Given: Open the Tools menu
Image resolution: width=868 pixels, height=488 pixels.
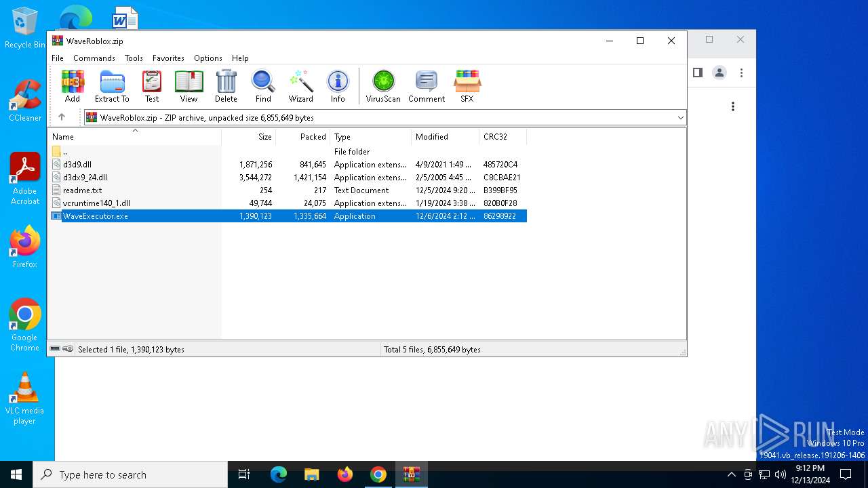Looking at the screenshot, I should point(134,58).
